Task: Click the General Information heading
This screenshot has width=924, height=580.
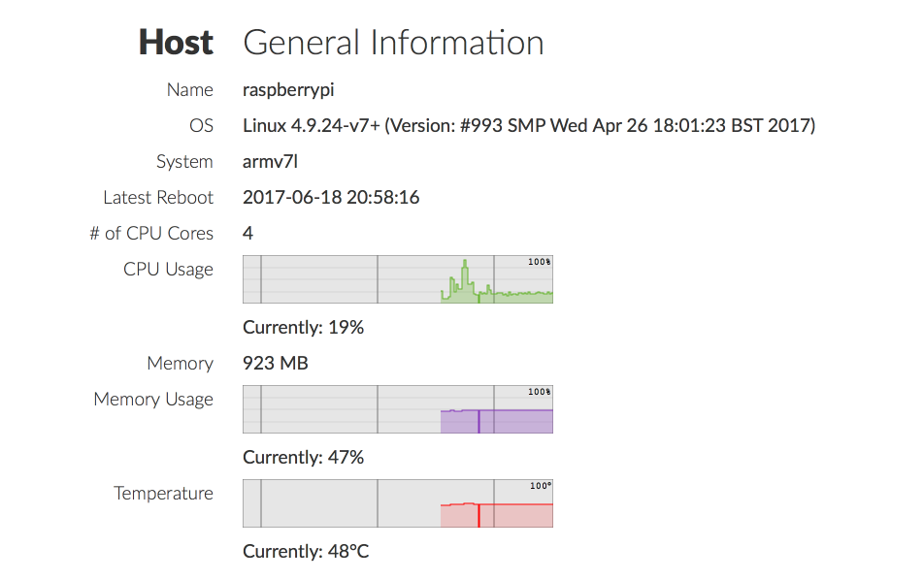Action: (393, 43)
